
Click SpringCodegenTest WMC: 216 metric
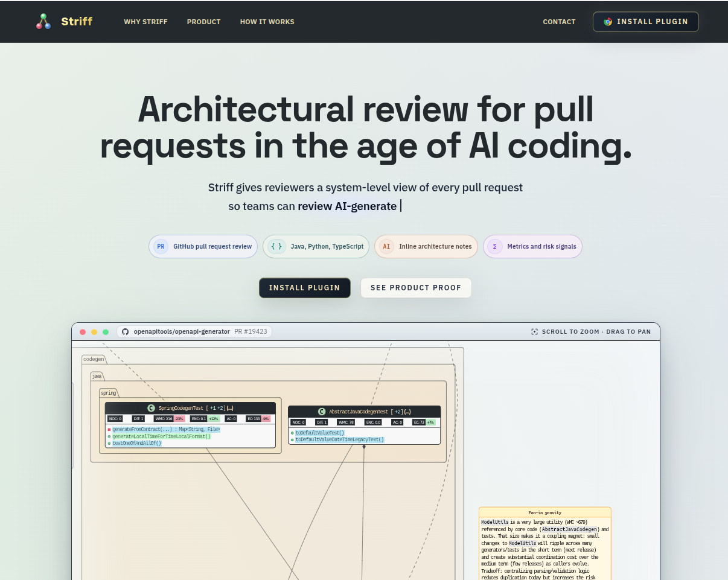pos(164,419)
